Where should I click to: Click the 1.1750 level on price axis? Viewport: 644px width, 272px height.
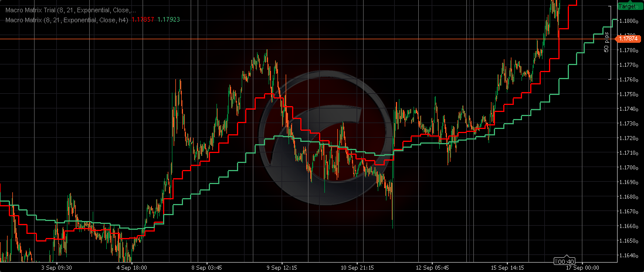[x=628, y=94]
